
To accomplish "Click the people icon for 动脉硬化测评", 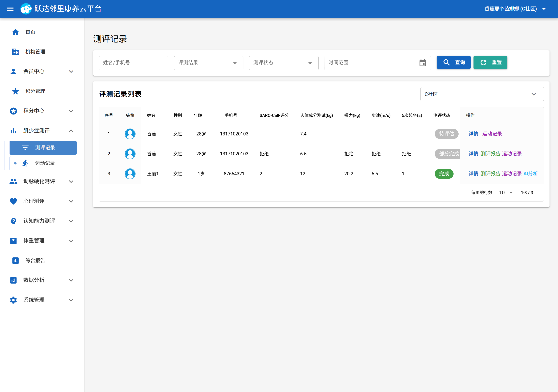I will 13,181.
